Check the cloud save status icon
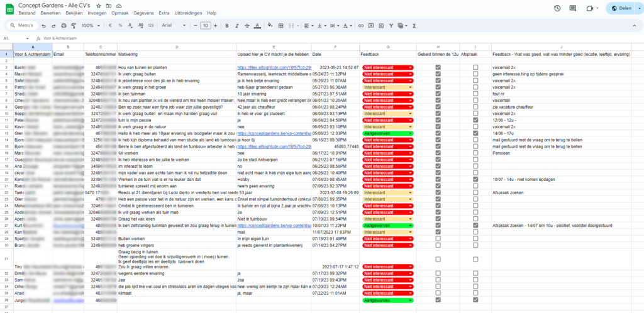 coord(119,6)
